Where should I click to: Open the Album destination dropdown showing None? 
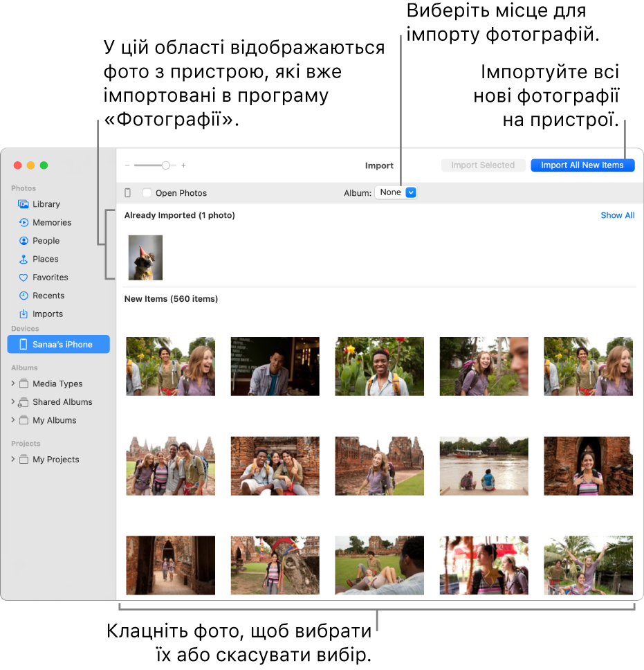396,192
